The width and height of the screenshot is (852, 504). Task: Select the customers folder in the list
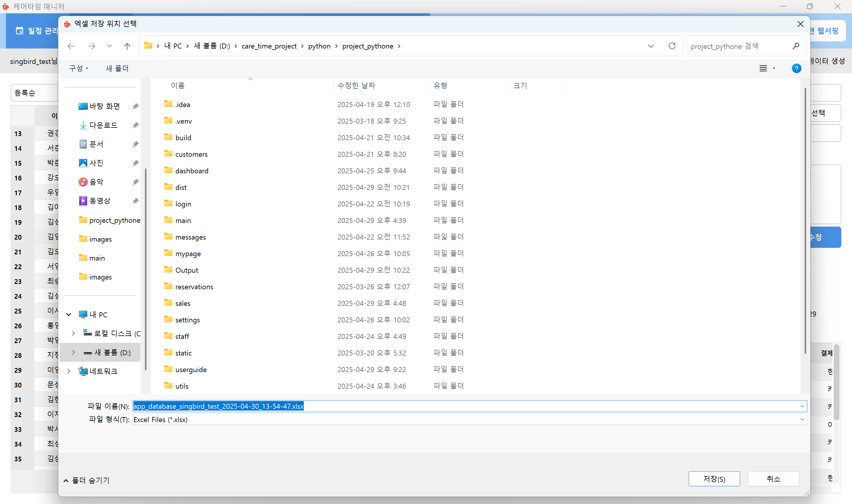191,154
